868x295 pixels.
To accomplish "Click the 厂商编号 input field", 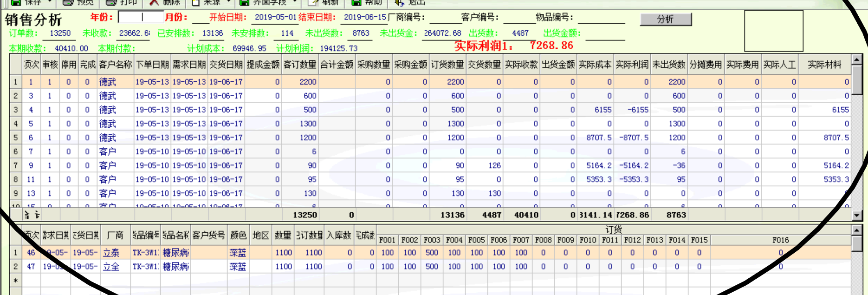I will click(445, 18).
